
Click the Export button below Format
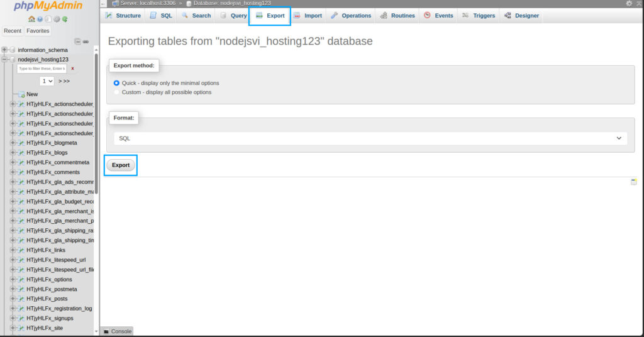point(121,165)
